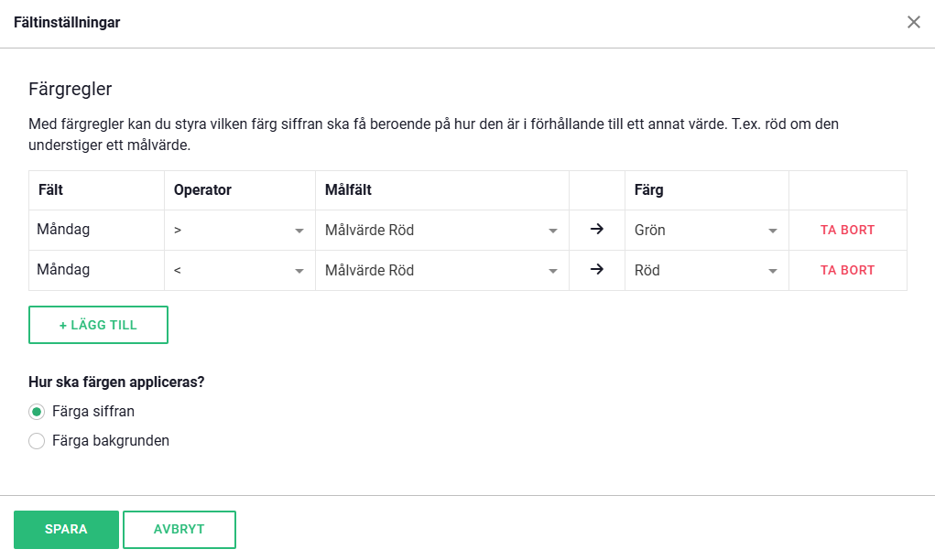The width and height of the screenshot is (935, 560).
Task: Select the "Färga siffran" radio option
Action: [37, 412]
